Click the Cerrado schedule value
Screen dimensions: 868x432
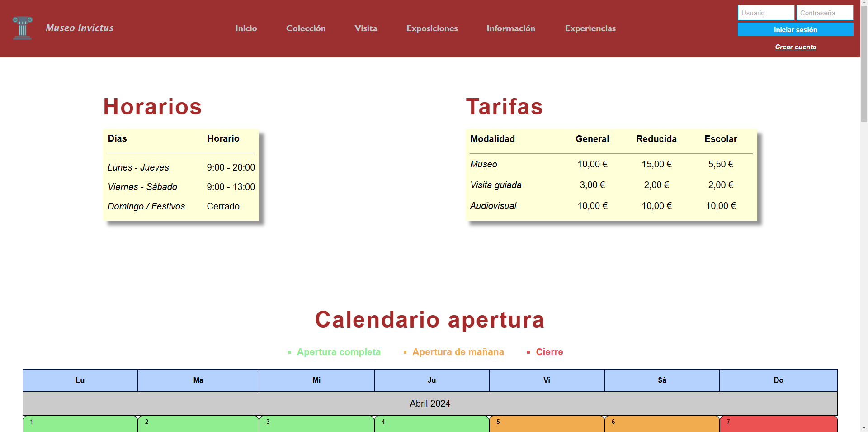pos(223,206)
